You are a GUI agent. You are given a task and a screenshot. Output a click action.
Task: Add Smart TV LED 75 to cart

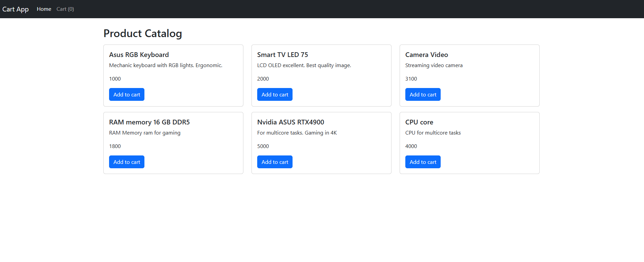tap(275, 94)
